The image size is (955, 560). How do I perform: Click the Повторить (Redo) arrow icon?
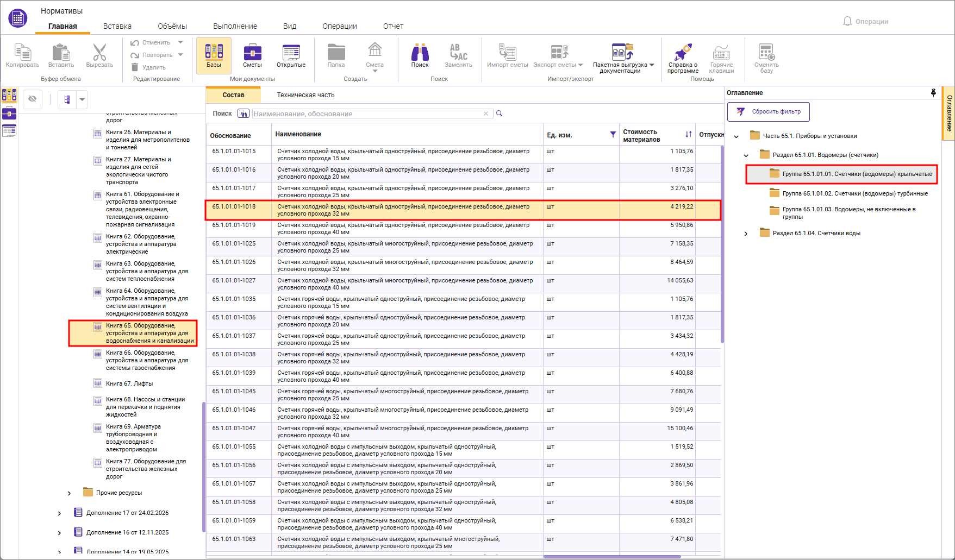pos(135,55)
